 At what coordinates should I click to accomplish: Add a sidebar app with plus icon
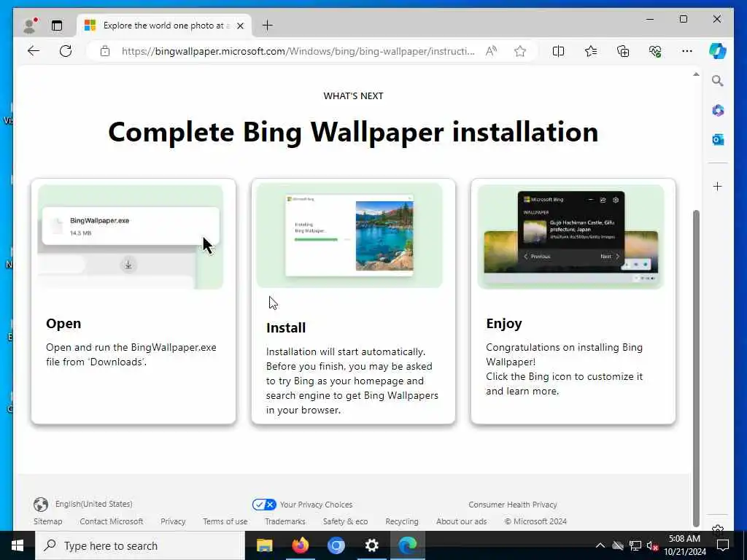pyautogui.click(x=718, y=186)
